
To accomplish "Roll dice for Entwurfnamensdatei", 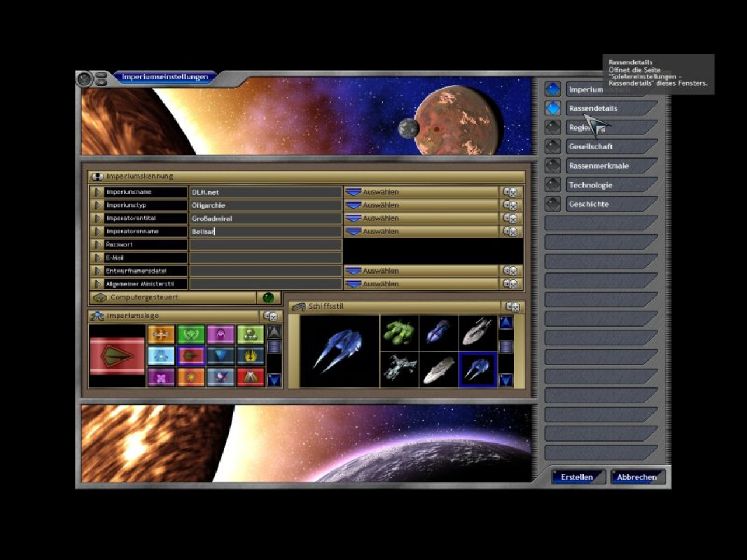I will (x=511, y=271).
